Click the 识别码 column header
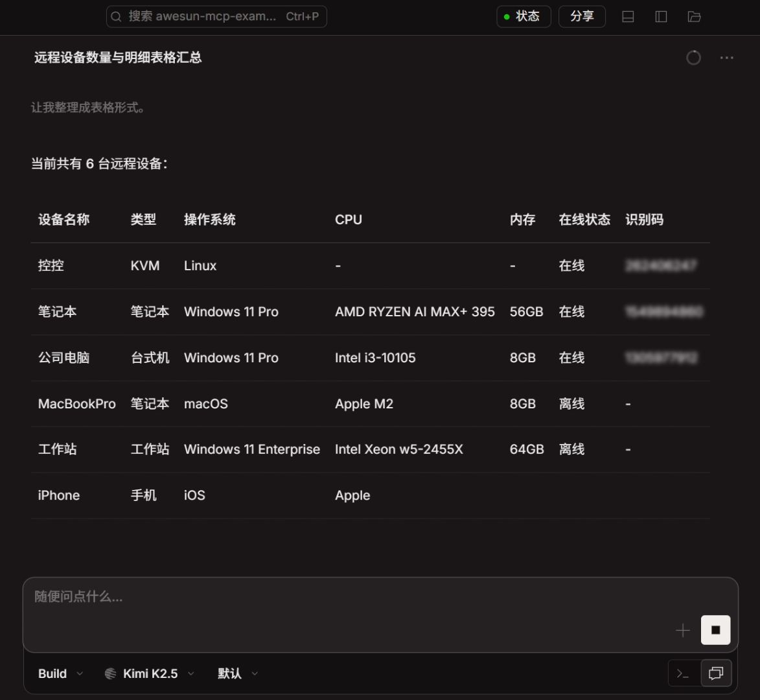Screen dimensions: 760x700 [x=644, y=220]
